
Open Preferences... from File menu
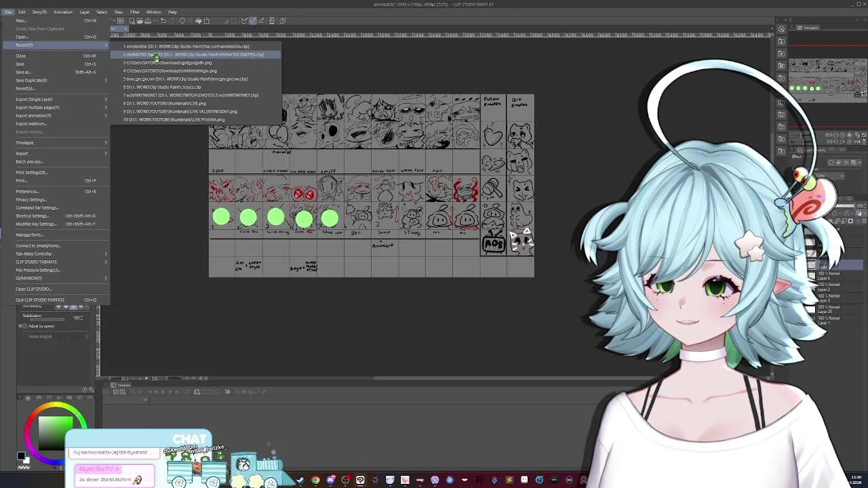[56, 191]
